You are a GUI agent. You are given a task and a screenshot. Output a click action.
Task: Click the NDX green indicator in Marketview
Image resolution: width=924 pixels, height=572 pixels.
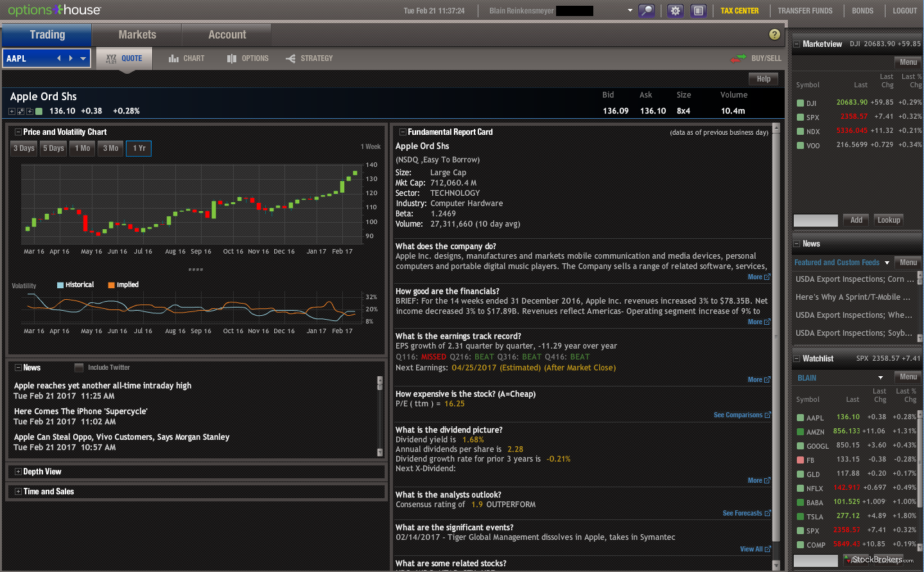click(800, 131)
